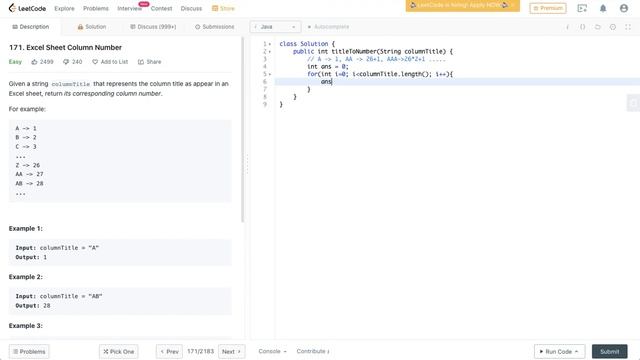Collapse code fold at line 2
640x360 pixels.
point(270,52)
